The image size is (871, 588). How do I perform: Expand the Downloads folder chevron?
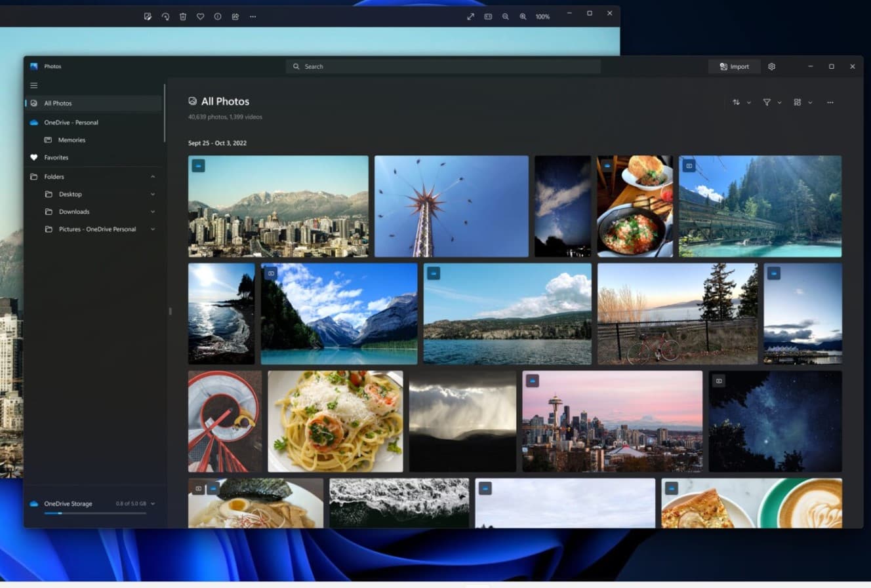pyautogui.click(x=153, y=212)
